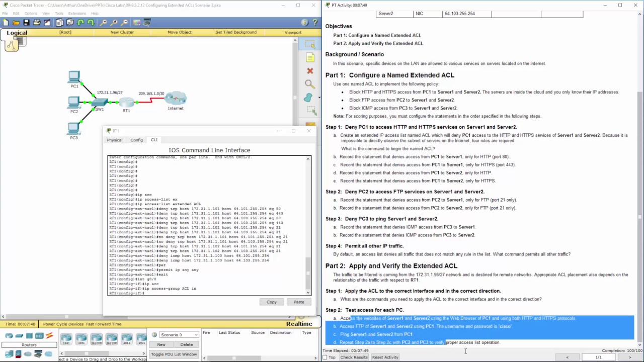
Task: Click the Help question mark icon
Action: click(314, 23)
